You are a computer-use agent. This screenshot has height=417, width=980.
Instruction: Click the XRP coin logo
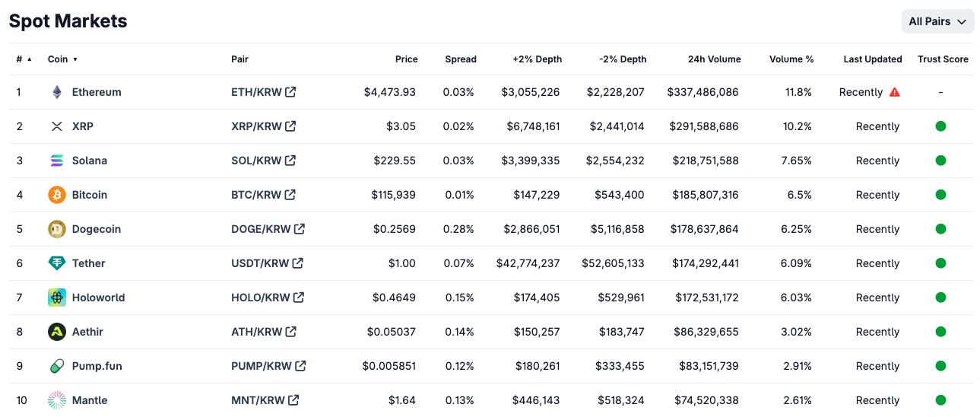pyautogui.click(x=57, y=126)
